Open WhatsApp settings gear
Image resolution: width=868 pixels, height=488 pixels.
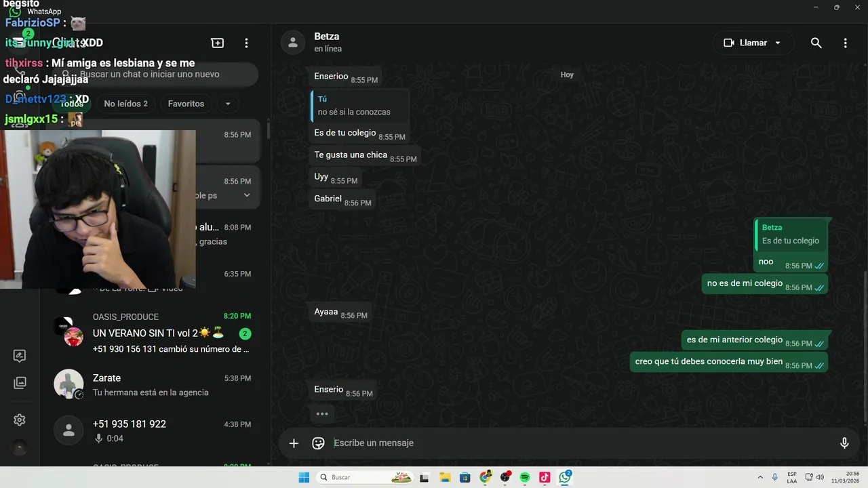(20, 420)
